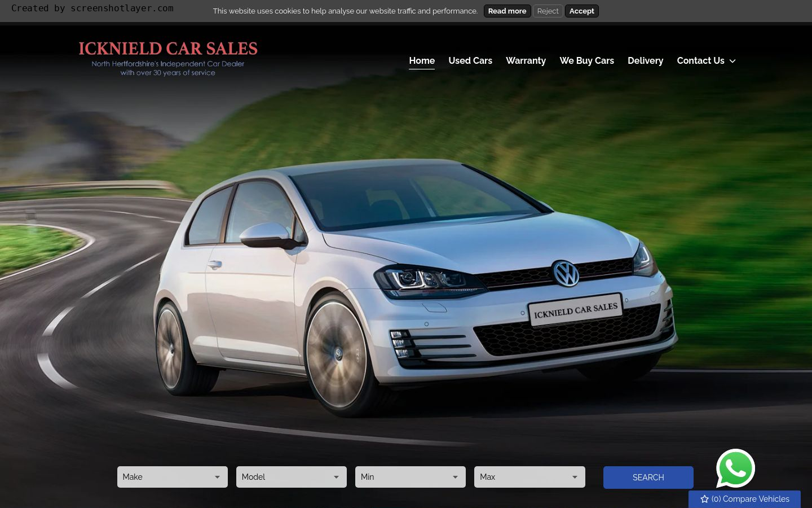The height and width of the screenshot is (508, 812).
Task: Open the Max price dropdown
Action: [529, 477]
